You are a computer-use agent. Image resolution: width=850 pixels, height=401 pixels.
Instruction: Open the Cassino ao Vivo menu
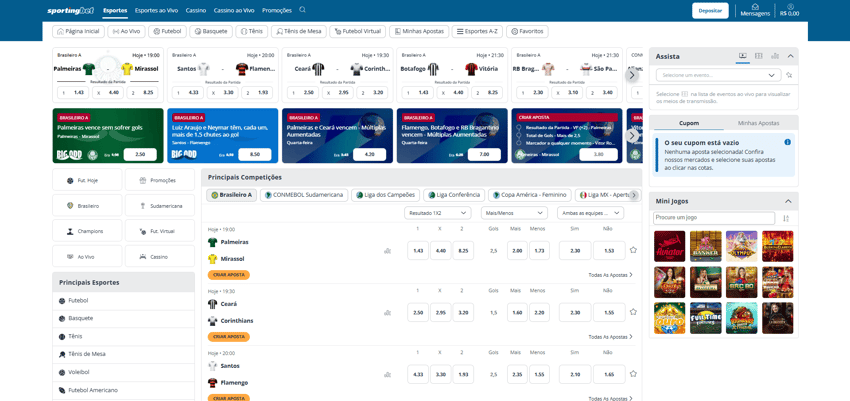pos(234,10)
